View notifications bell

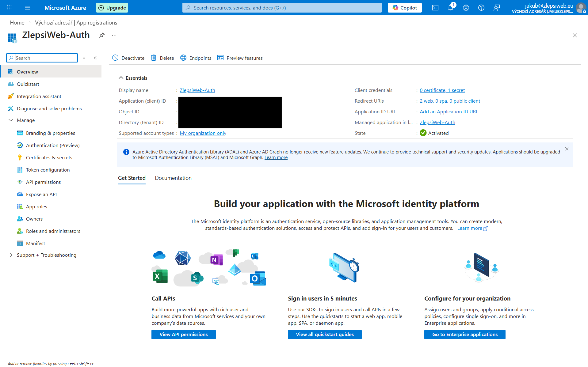click(450, 8)
